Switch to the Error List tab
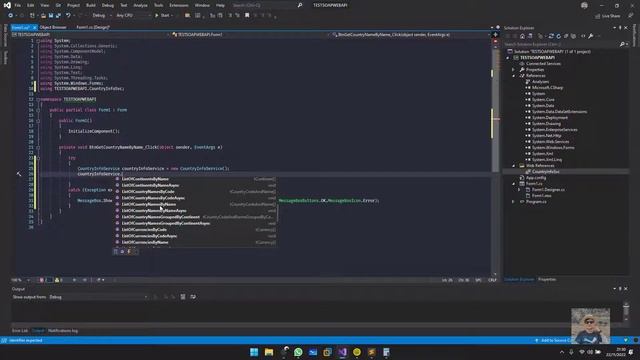The image size is (640, 360). pos(20,331)
